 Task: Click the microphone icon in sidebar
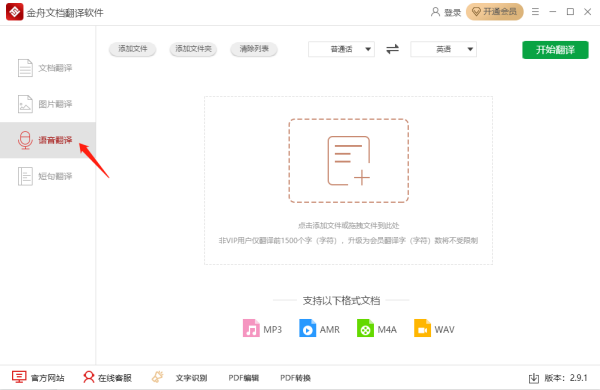tap(25, 140)
